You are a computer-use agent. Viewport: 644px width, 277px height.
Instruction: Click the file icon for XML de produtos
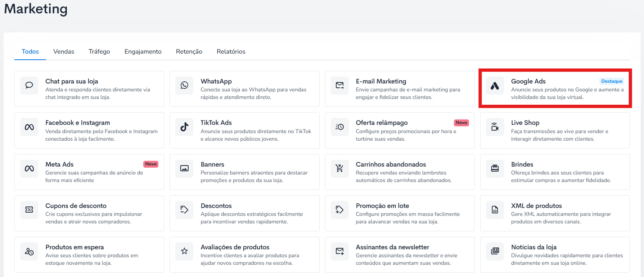495,210
